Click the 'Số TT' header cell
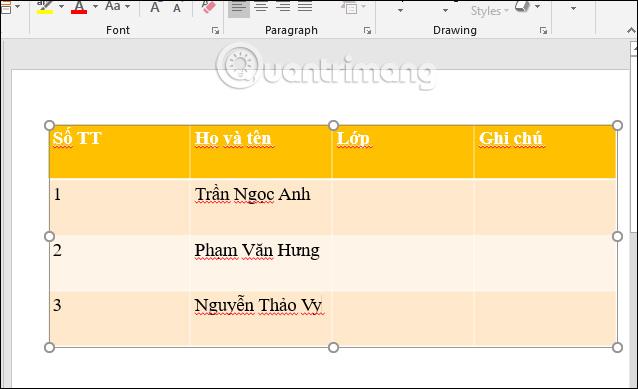Screen dimensions: 638x389 [119, 152]
